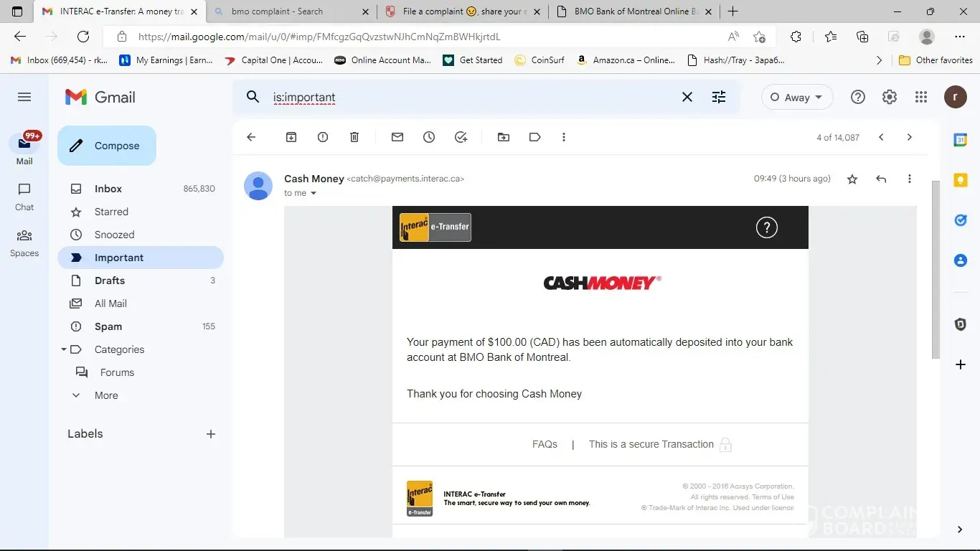Open the All Mail folder
Screen dimensions: 980x551
click(x=141, y=303)
